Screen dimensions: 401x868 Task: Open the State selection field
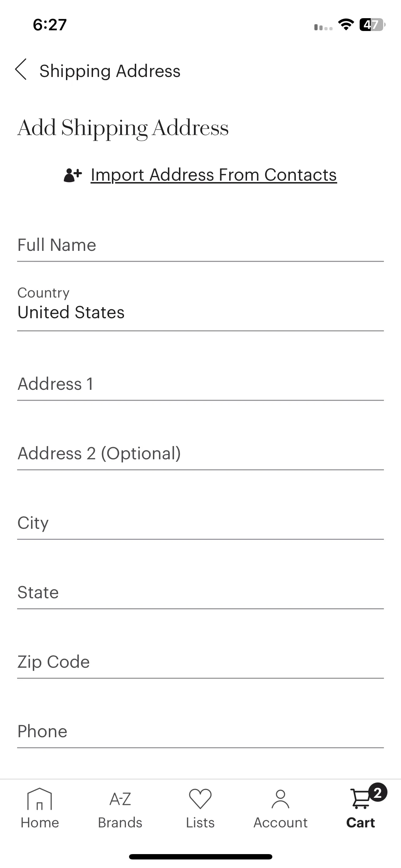click(200, 592)
